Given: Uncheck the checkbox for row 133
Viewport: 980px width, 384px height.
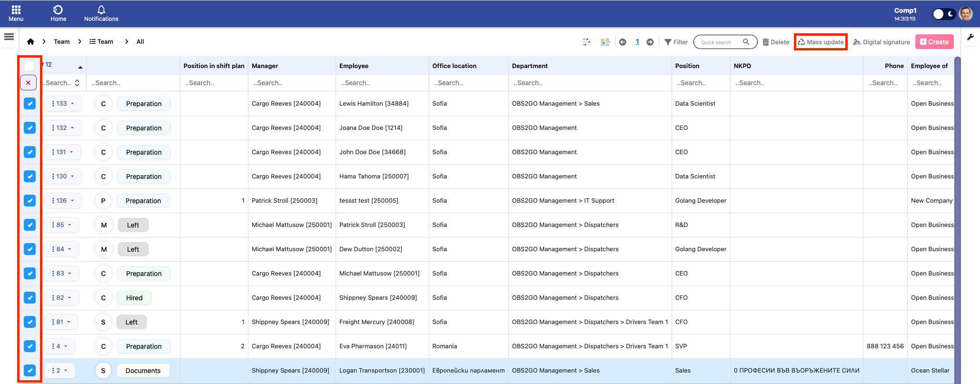Looking at the screenshot, I should [x=30, y=104].
